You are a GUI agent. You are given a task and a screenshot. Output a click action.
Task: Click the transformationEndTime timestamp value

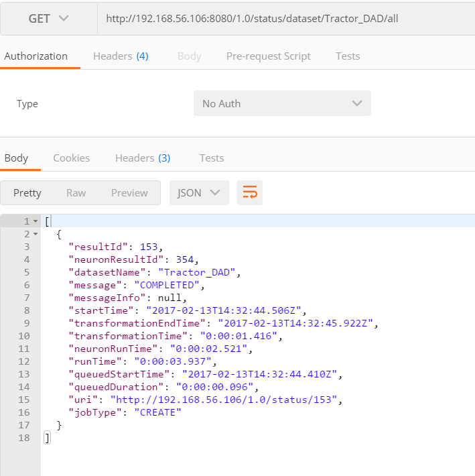pos(295,323)
